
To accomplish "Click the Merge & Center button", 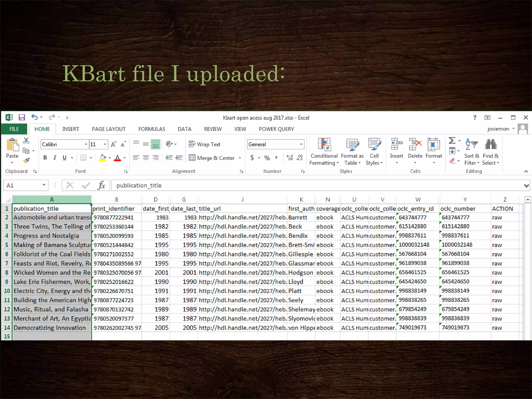I will [x=212, y=158].
